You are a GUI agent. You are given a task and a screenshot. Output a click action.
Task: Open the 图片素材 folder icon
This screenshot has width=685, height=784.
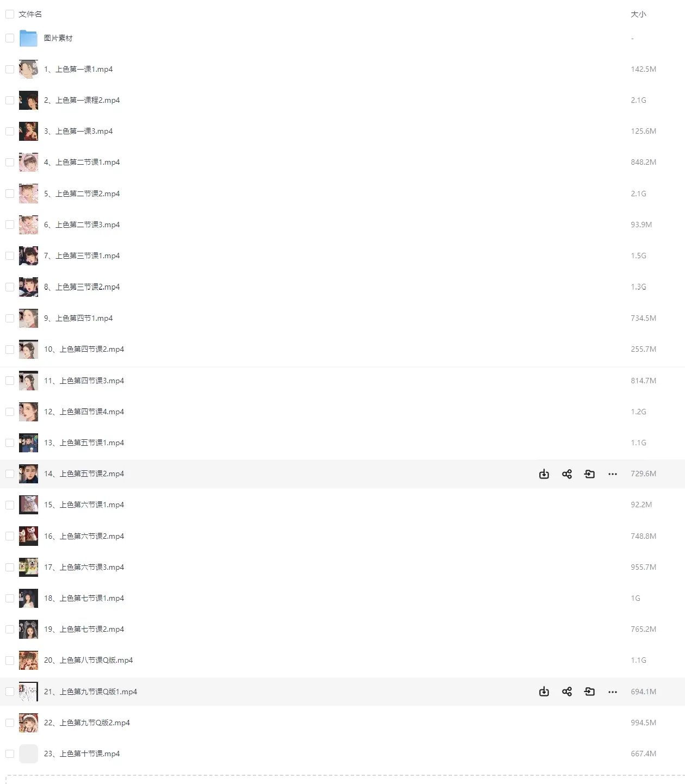pyautogui.click(x=28, y=38)
